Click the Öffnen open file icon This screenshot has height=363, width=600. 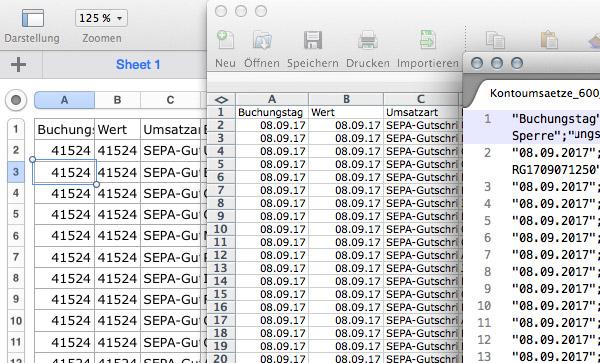[x=262, y=40]
